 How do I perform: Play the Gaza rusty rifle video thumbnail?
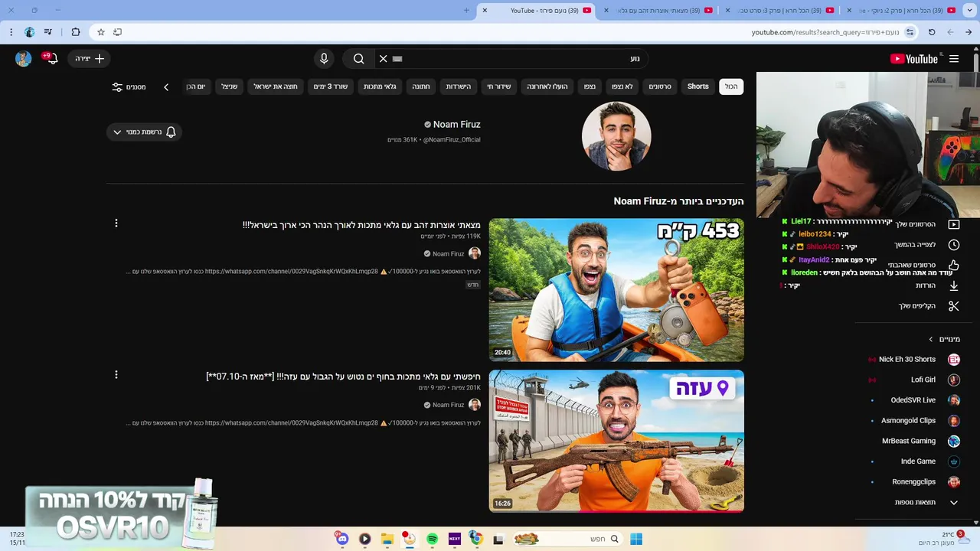(x=616, y=441)
